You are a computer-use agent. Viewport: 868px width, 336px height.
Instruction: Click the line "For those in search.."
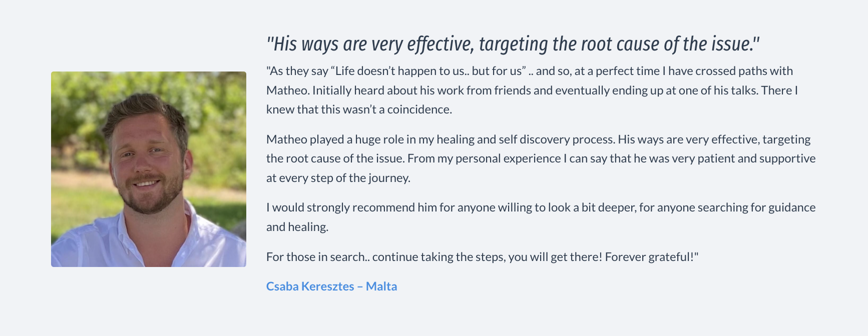tap(482, 257)
